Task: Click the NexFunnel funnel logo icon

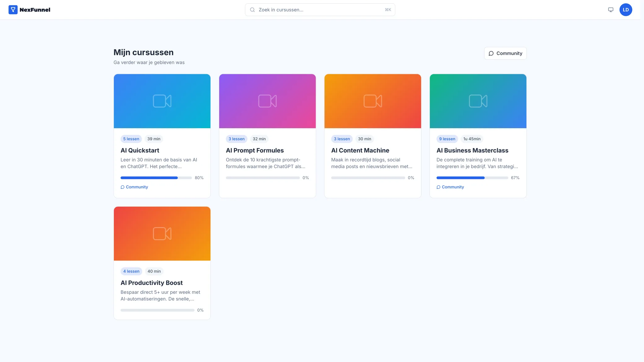Action: point(13,10)
